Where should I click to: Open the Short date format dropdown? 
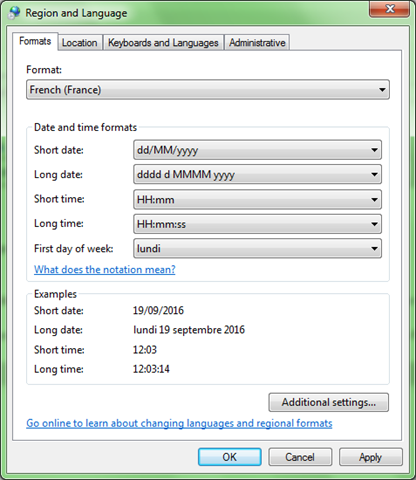[257, 150]
